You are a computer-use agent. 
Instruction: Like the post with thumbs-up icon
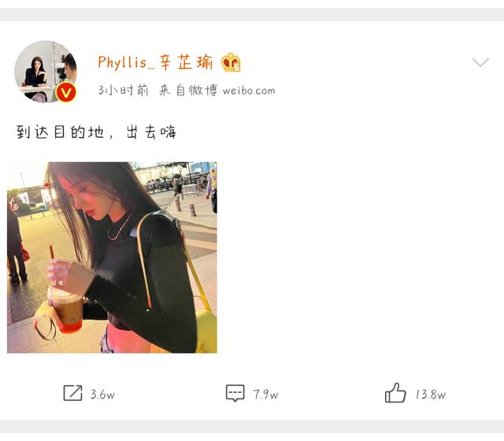point(395,392)
